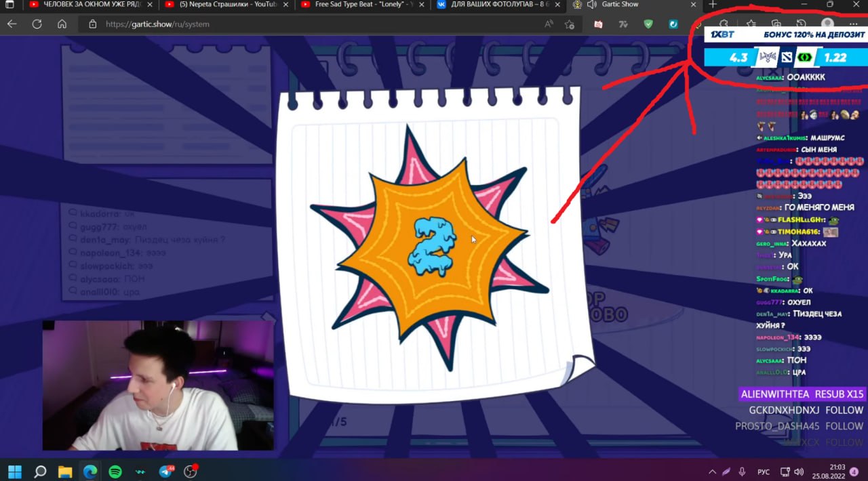Click the streamer webcam thumbnail
The height and width of the screenshot is (481, 868).
pyautogui.click(x=158, y=385)
